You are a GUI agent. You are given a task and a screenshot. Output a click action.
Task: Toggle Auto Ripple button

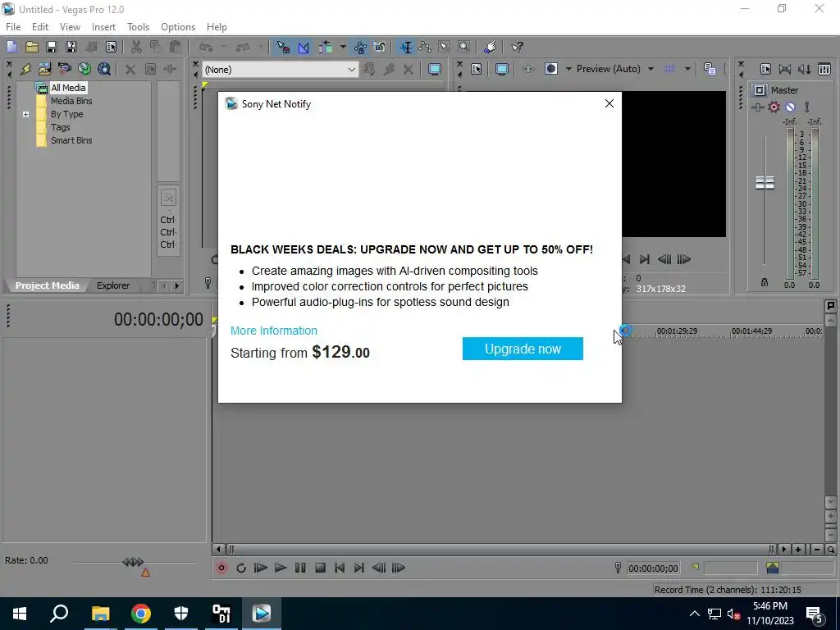pos(325,47)
